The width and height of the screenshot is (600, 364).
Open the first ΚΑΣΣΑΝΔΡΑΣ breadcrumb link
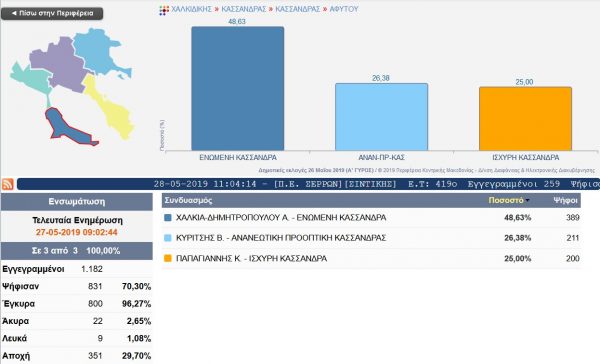(243, 9)
